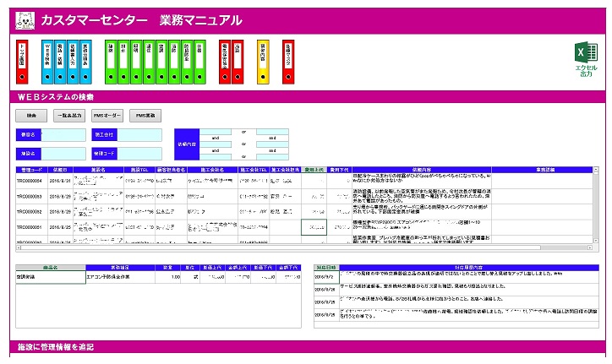
Task: Focus the 顧客名 search field
Action: pyautogui.click(x=63, y=135)
